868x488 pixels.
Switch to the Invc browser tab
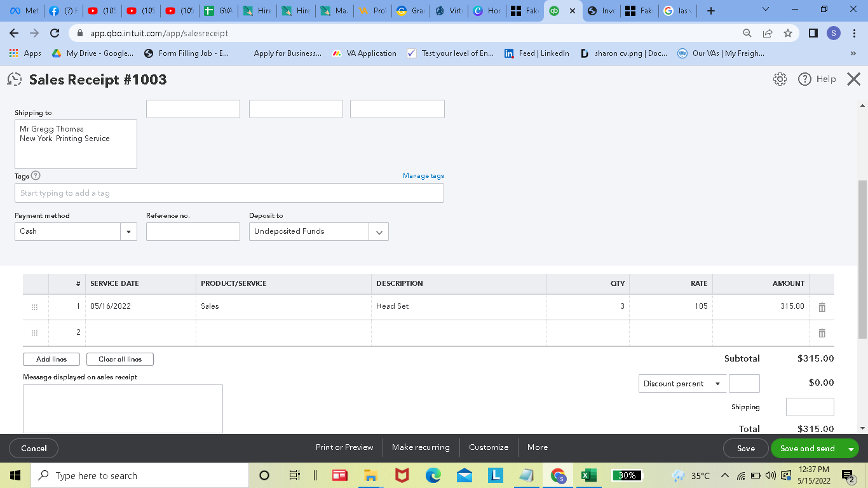[x=600, y=11]
